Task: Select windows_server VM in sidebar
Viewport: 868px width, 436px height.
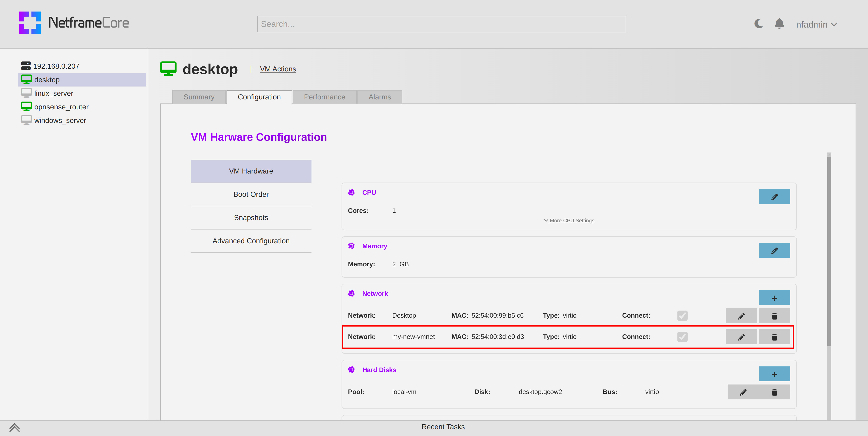Action: [53, 120]
